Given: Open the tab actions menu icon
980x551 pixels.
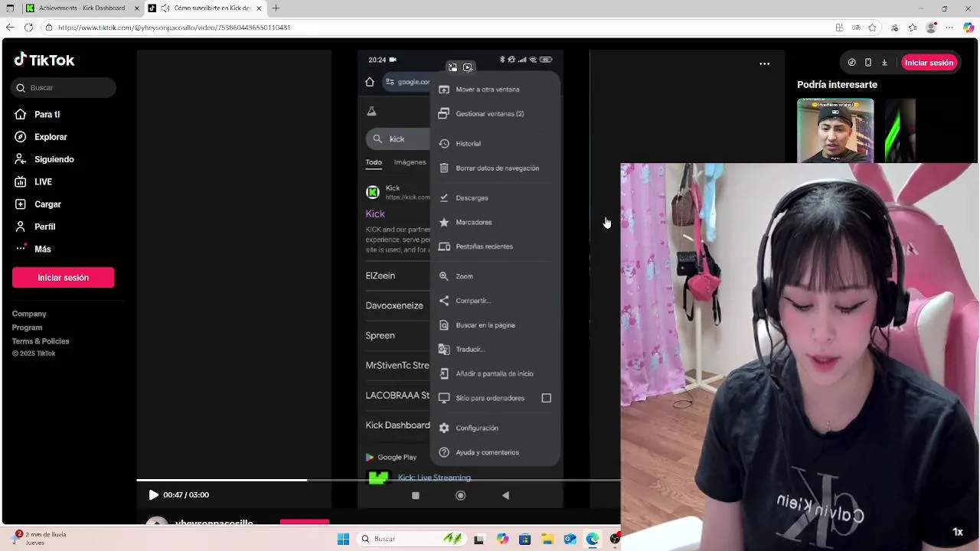Looking at the screenshot, I should (x=10, y=8).
